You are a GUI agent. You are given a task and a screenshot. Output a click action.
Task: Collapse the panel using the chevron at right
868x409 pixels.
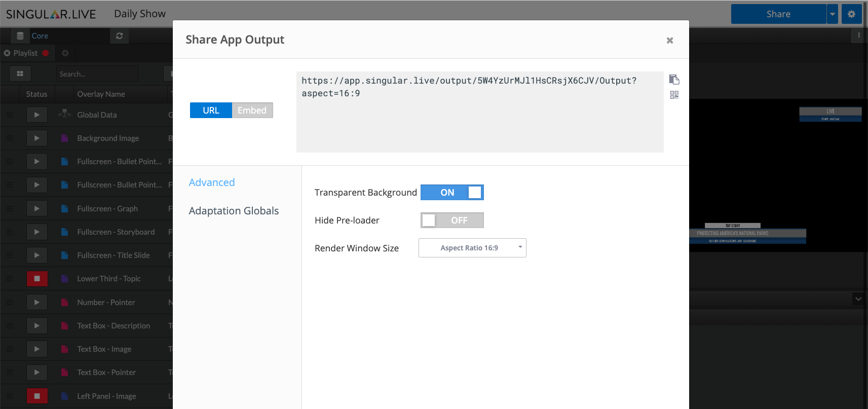coord(858,299)
